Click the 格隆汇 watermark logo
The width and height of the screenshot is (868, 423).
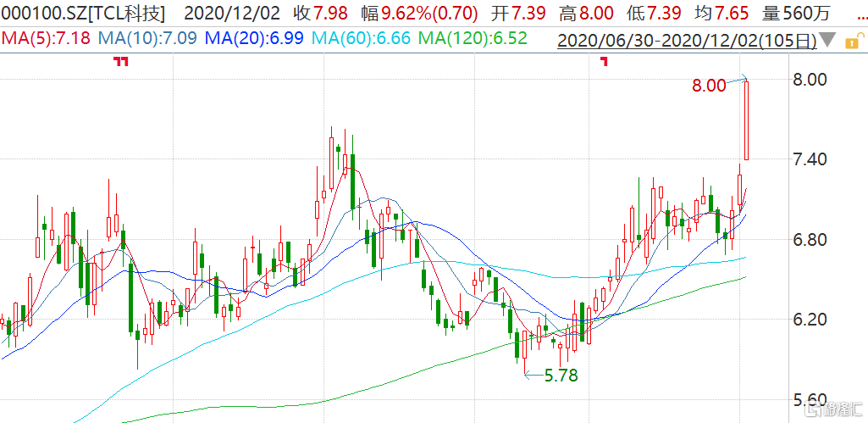pos(833,410)
